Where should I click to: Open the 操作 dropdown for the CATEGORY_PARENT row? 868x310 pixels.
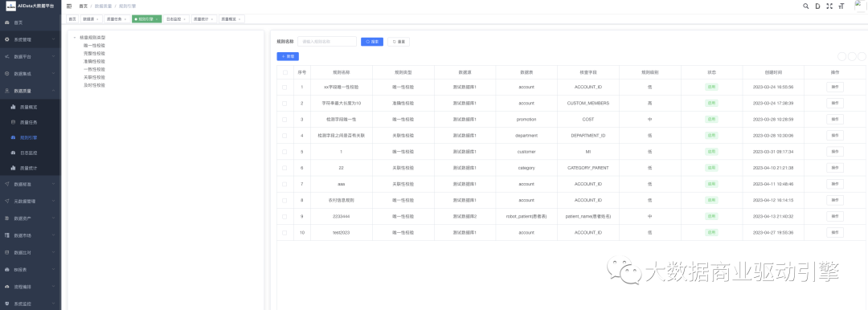(835, 168)
